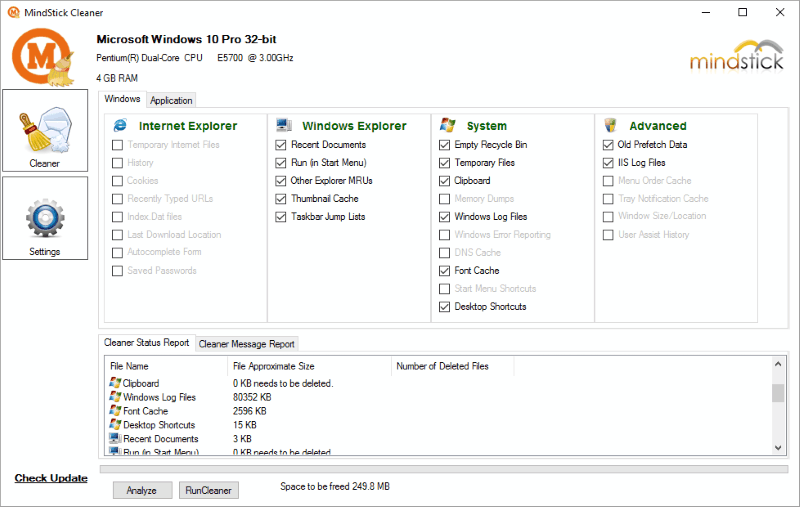This screenshot has height=507, width=800.
Task: Click the File Approximate Size column header
Action: (x=309, y=366)
